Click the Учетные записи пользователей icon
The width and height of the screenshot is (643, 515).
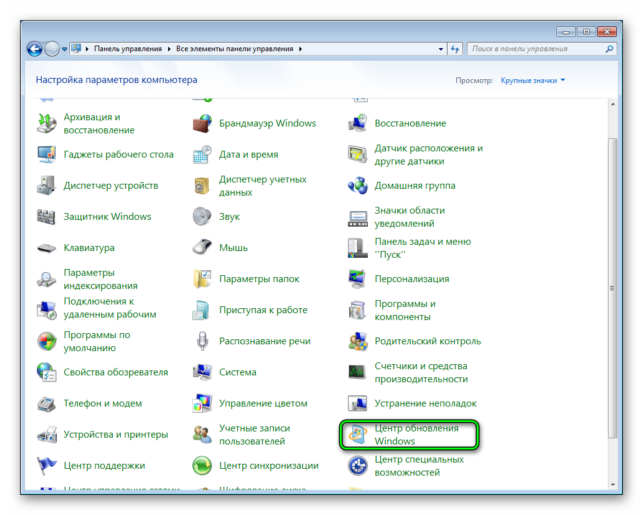[202, 435]
